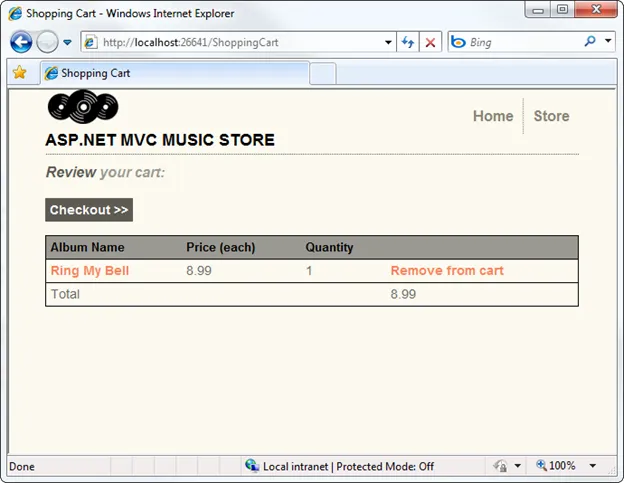Click Remove from cart link
Screen dimensions: 624x483
click(447, 271)
